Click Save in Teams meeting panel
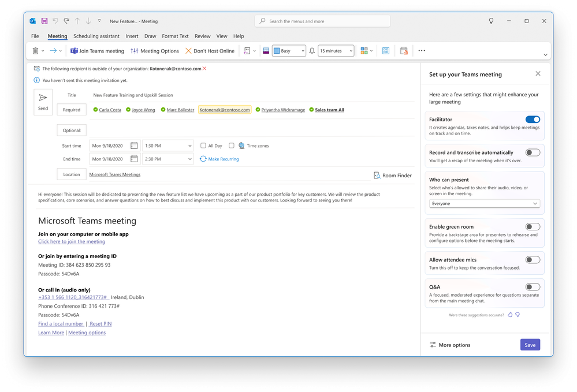This screenshot has width=577, height=392. click(530, 345)
